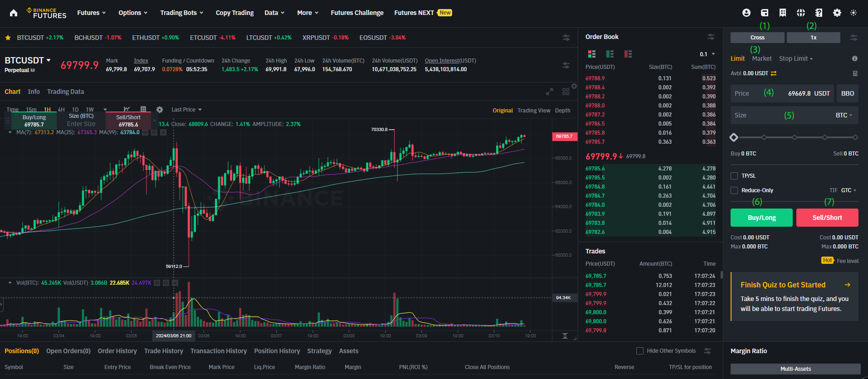Click the transfer arrows next to Avbl
Screen dimensions: 868x379
point(774,73)
